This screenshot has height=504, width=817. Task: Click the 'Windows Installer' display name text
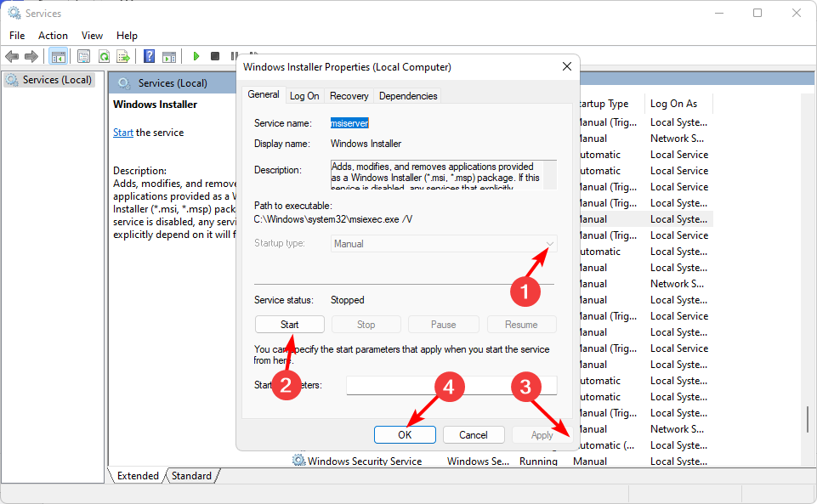[x=366, y=143]
